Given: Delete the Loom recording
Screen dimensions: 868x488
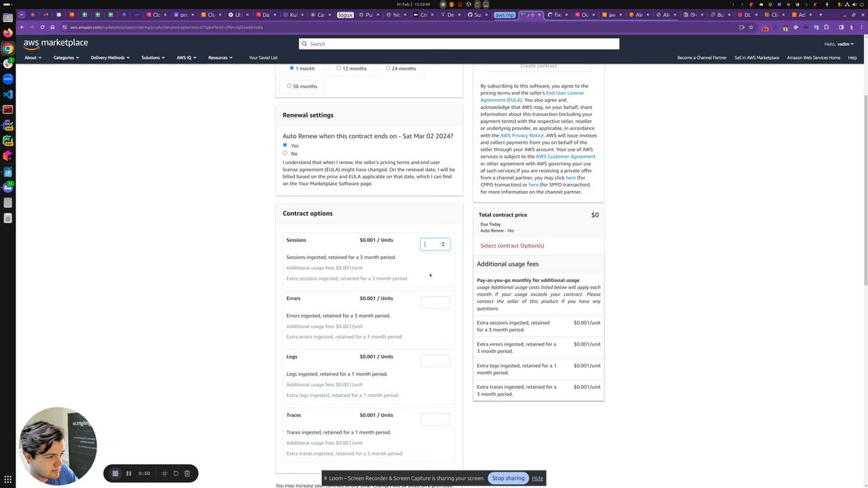Looking at the screenshot, I should [187, 473].
